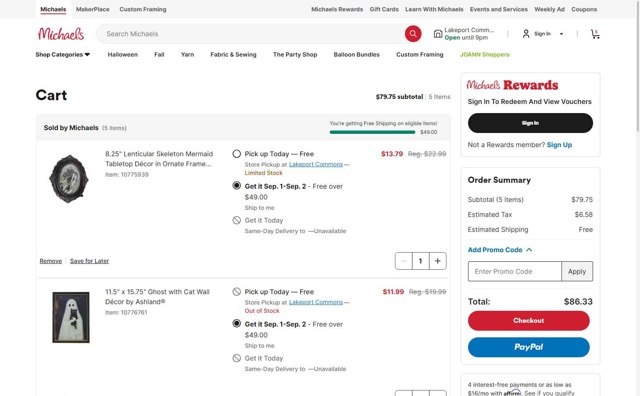Click the Sign Up rewards link

pyautogui.click(x=559, y=145)
